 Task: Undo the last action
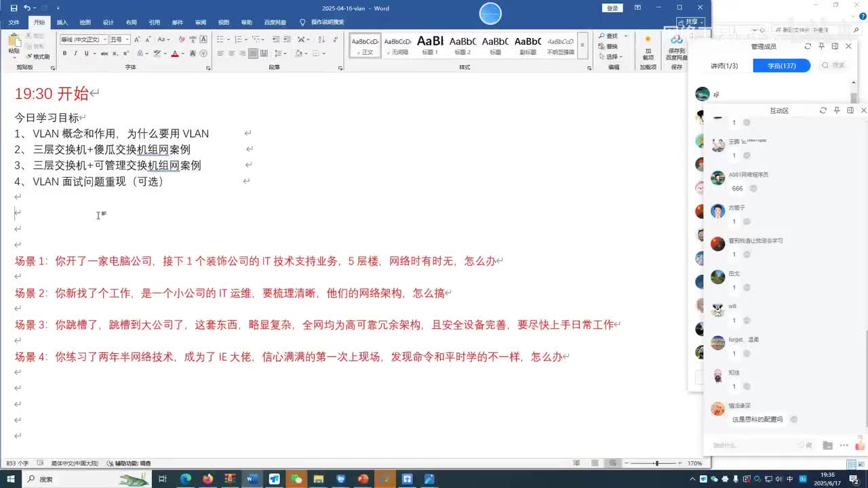coord(26,7)
